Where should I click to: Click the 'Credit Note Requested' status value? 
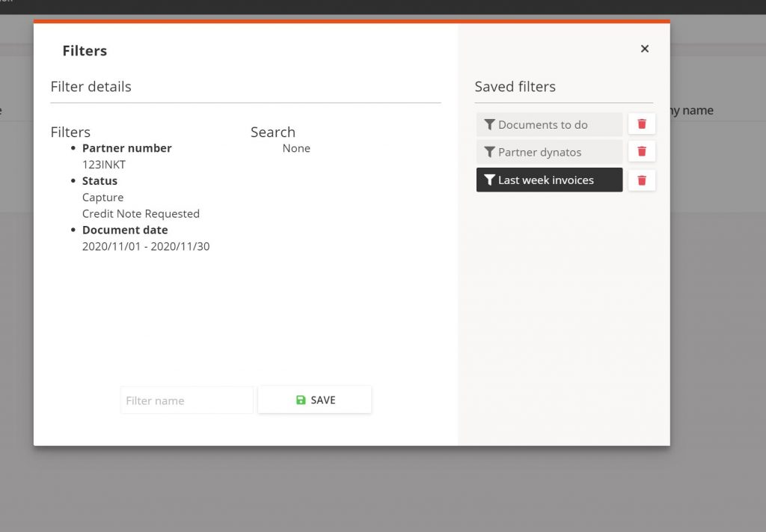tap(141, 214)
